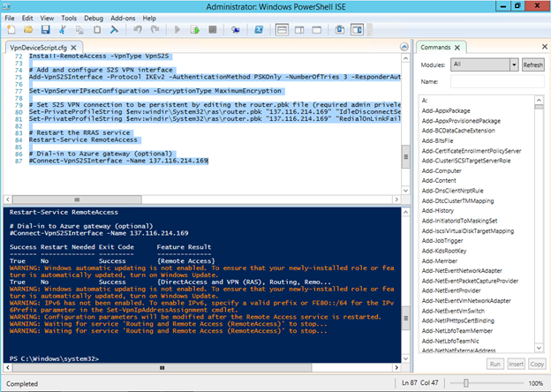The image size is (551, 392).
Task: Click console pane horizontal scrollbar thumb
Action: (x=162, y=368)
